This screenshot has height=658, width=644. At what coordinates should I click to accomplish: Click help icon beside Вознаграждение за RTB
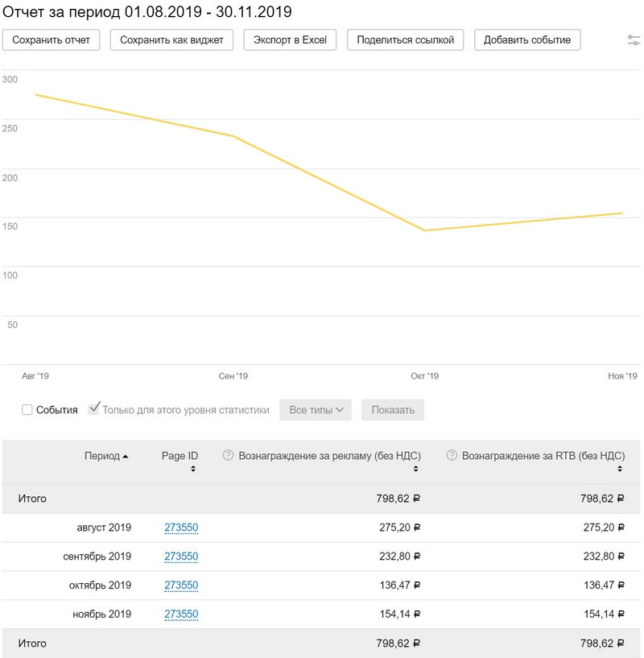[x=452, y=455]
